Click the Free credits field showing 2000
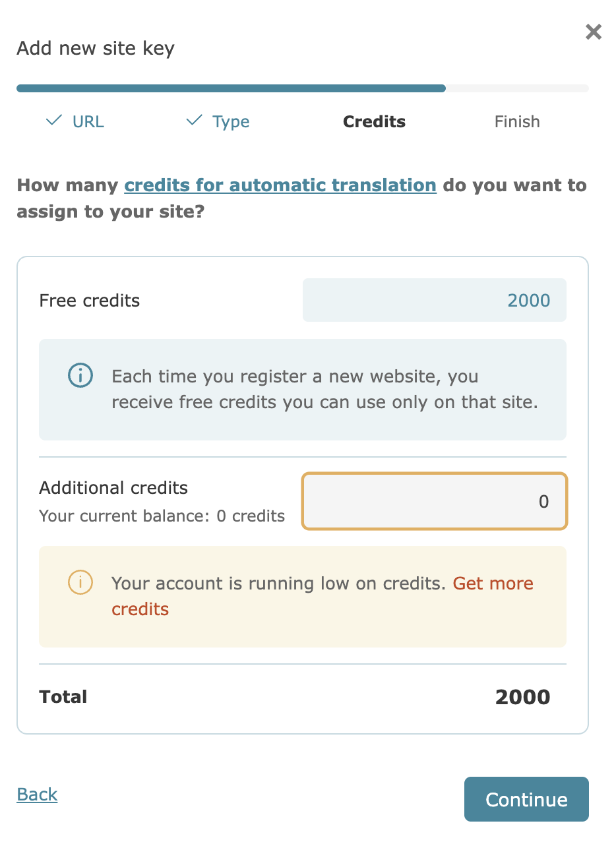616x844 pixels. click(434, 301)
